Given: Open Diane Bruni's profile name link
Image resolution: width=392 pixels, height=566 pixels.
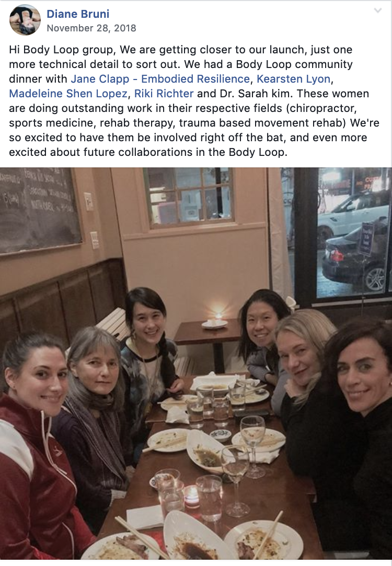Looking at the screenshot, I should 78,14.
